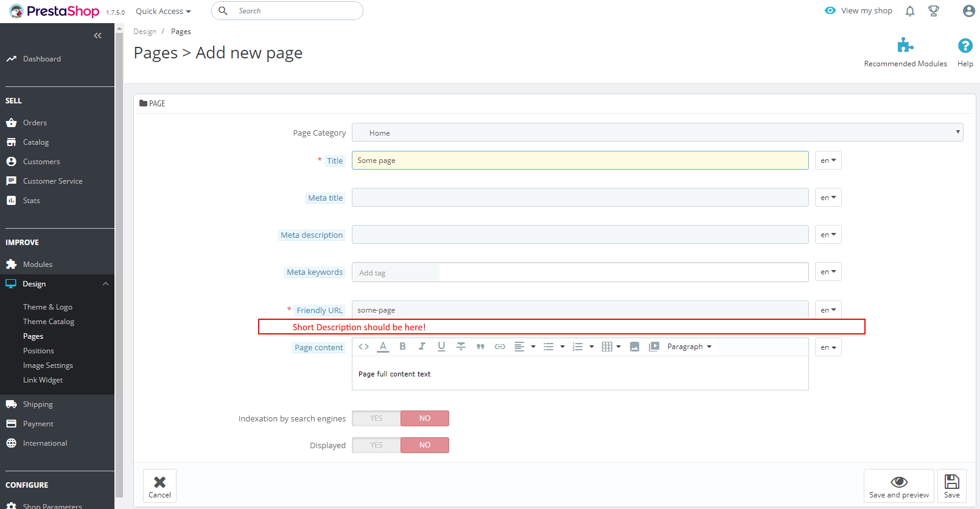Click the Recommended Modules puzzle icon
980x509 pixels.
click(x=905, y=45)
